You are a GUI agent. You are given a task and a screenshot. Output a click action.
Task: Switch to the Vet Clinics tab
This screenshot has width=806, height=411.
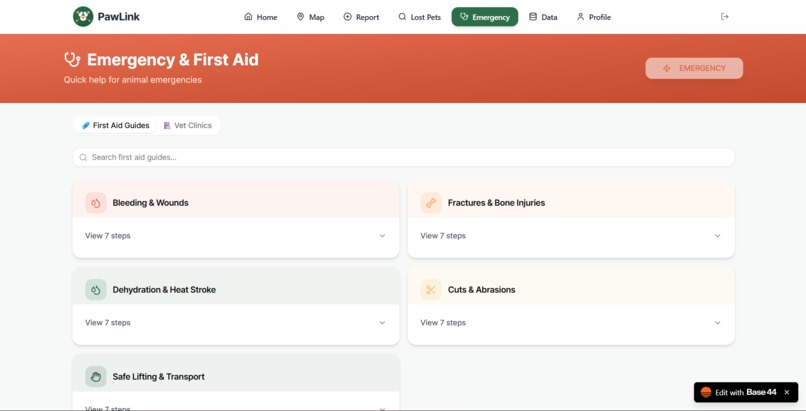click(188, 125)
